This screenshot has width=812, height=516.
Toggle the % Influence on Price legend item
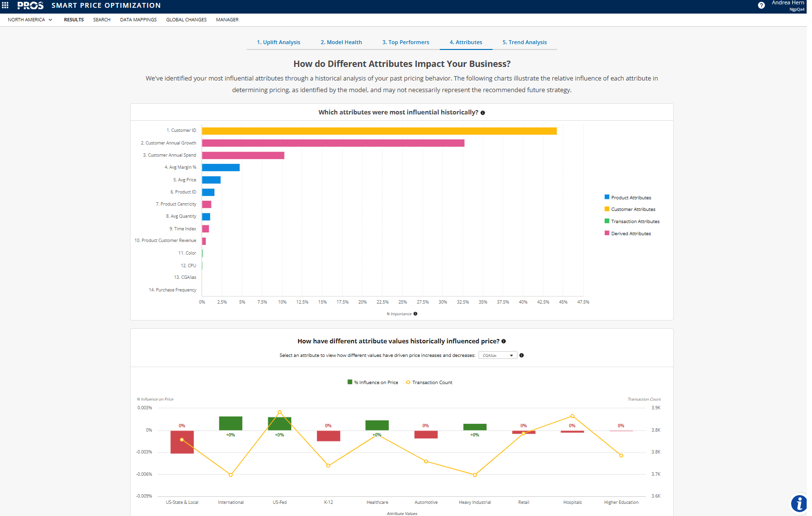tap(373, 382)
